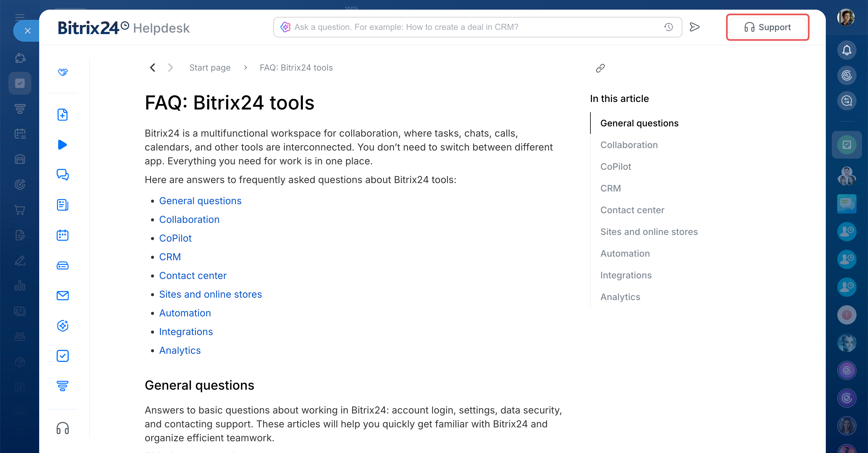The image size is (868, 453).
Task: Jump to Contact center in article contents
Action: 632,210
